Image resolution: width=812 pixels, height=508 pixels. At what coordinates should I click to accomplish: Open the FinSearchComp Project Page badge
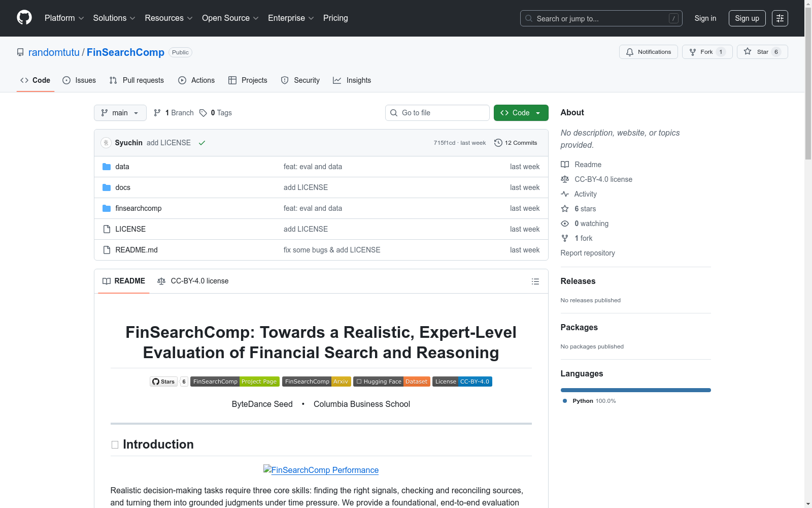[x=235, y=382]
